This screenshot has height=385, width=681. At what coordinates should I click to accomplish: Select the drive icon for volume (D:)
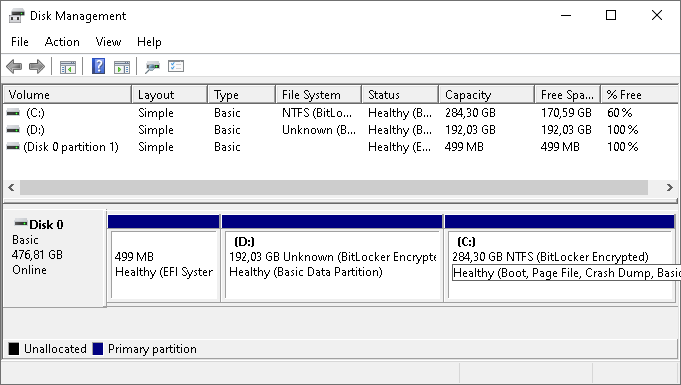(x=13, y=129)
